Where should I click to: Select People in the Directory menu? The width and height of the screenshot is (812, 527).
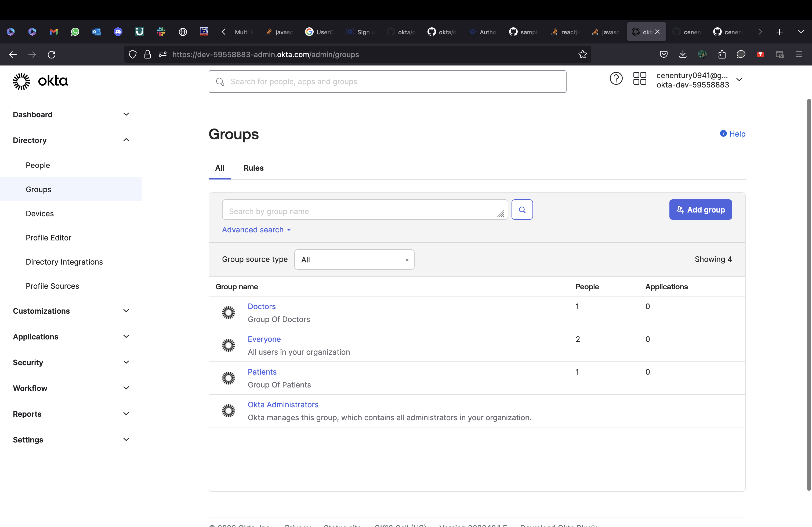[38, 165]
